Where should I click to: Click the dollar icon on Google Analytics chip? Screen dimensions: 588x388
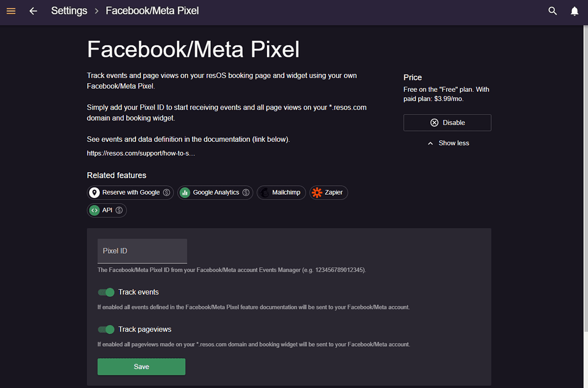[246, 192]
